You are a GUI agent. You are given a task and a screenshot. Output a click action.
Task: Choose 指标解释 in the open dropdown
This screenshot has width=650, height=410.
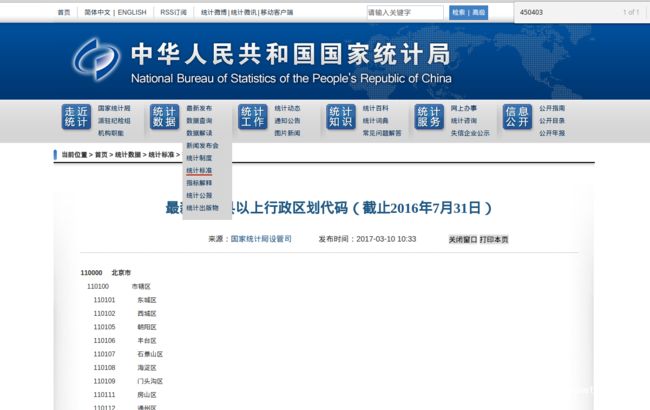point(199,183)
